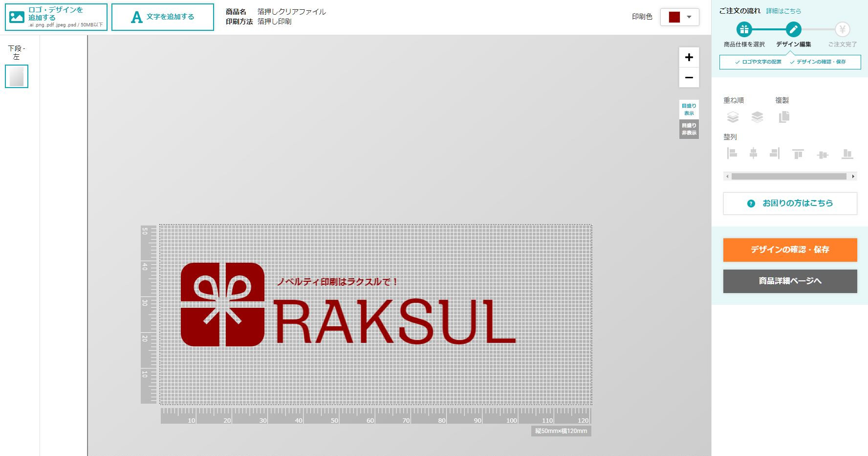Click 文字を追加する button
The height and width of the screenshot is (456, 868).
click(163, 17)
